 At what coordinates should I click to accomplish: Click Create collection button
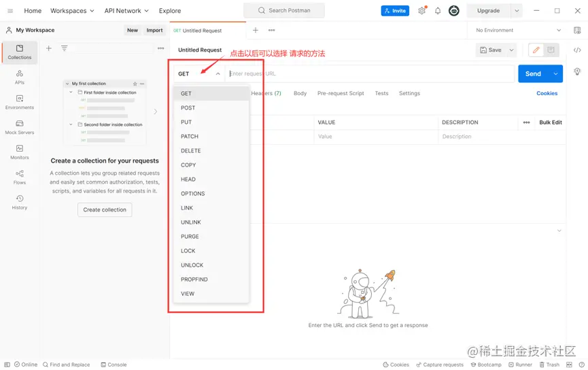coord(105,209)
